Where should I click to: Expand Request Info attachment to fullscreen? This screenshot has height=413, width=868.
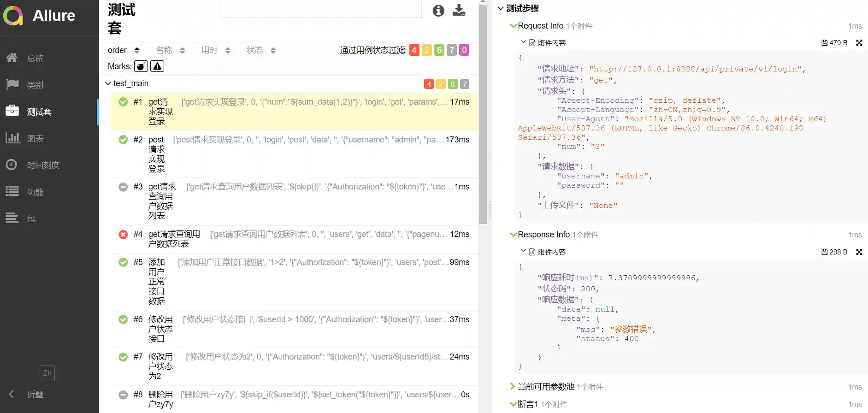click(x=859, y=43)
